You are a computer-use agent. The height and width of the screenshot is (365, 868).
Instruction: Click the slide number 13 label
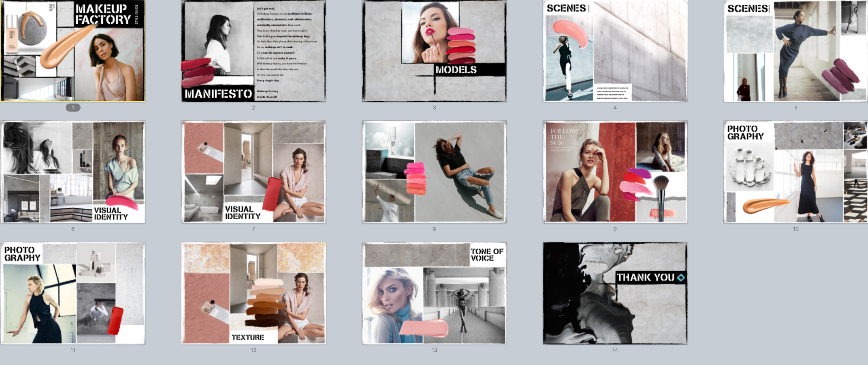coord(434,350)
